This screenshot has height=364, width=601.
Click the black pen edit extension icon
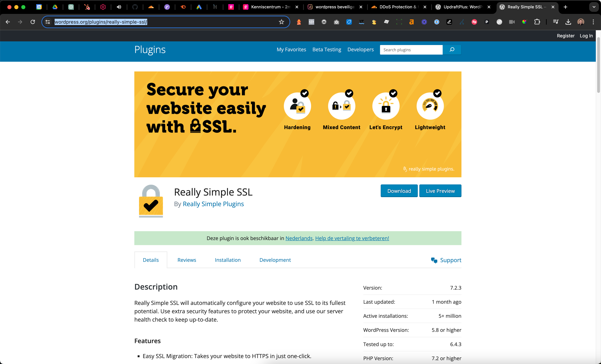449,22
